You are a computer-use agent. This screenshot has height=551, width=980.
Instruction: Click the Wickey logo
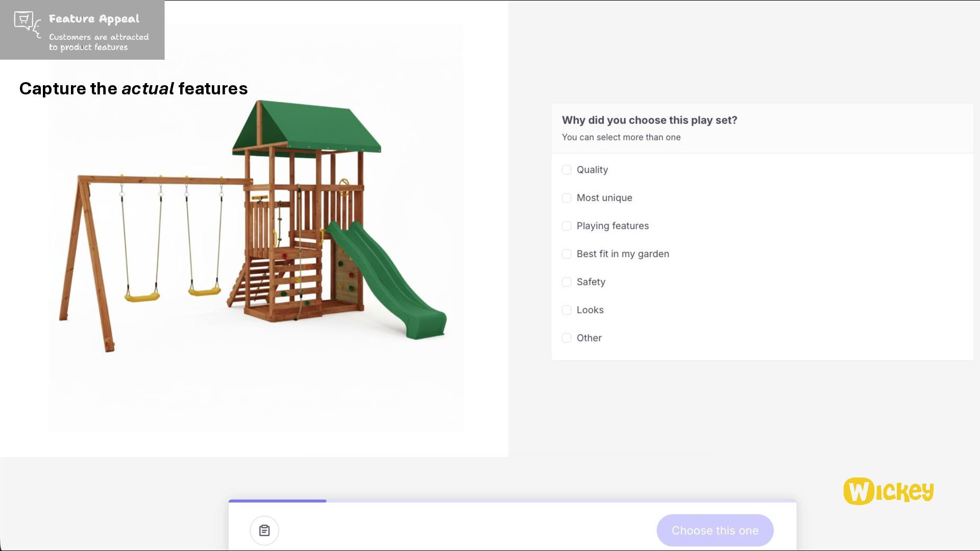888,491
